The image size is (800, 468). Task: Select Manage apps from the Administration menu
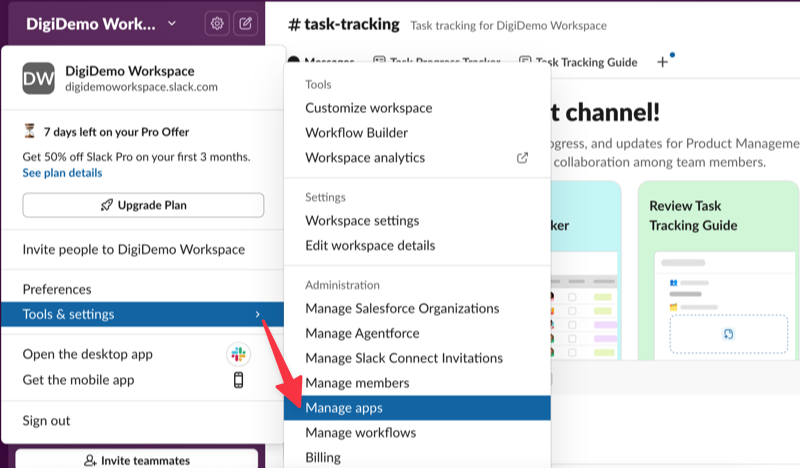(x=344, y=408)
